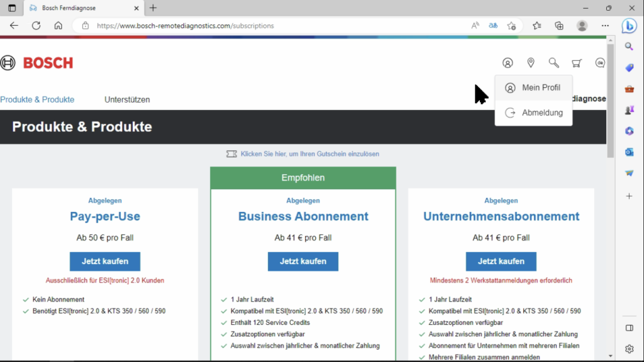
Task: Click the 'Ab 50 € pro Fall' price
Action: [x=105, y=238]
